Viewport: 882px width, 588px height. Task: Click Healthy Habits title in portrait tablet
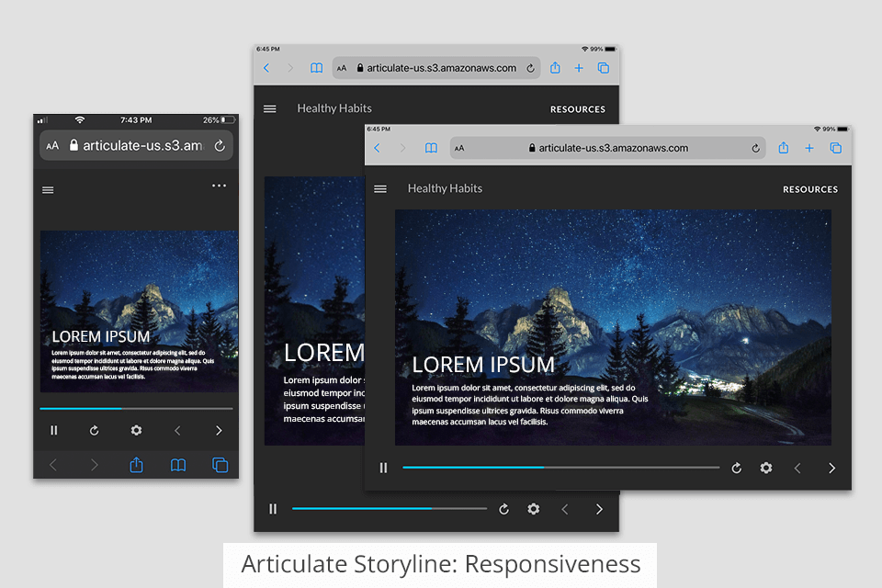click(334, 108)
